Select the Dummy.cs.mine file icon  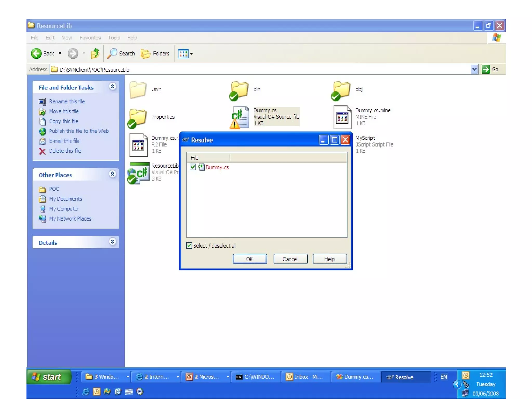[342, 117]
